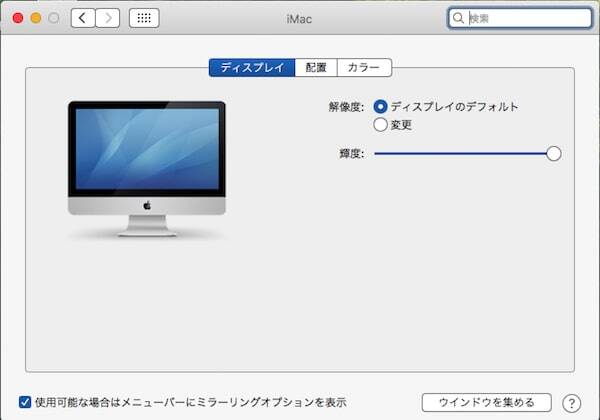Show all preferences via grid icon
This screenshot has width=600, height=420.
pos(144,18)
